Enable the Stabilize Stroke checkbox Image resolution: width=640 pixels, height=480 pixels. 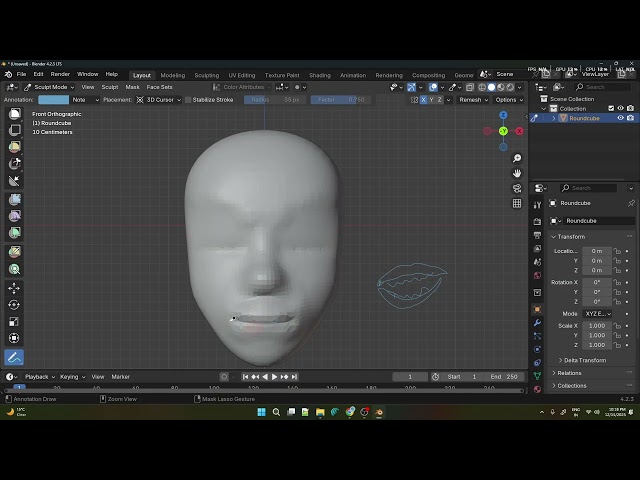tap(188, 100)
